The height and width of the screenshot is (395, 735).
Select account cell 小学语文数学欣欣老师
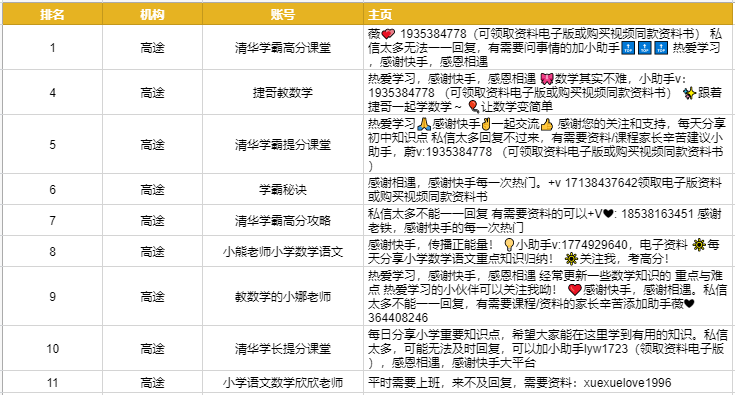pos(283,382)
